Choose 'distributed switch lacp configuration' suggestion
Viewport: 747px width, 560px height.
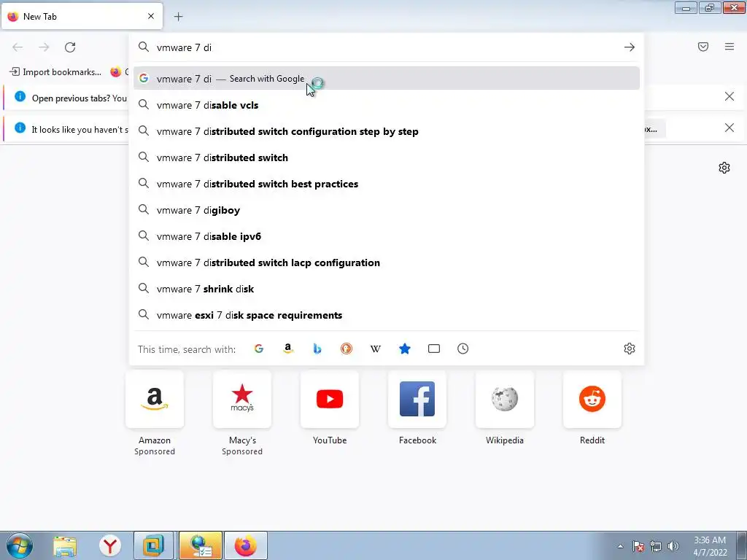click(387, 262)
